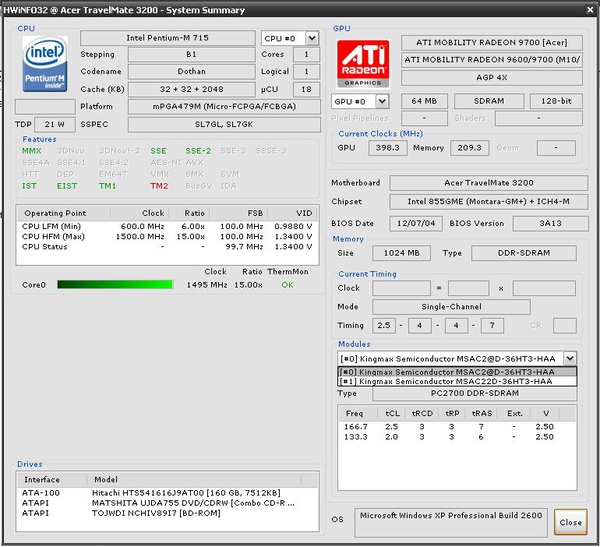Select module #1 Kingmax MSAC22D-36HT3-HAA in list
This screenshot has width=600, height=547.
click(457, 381)
